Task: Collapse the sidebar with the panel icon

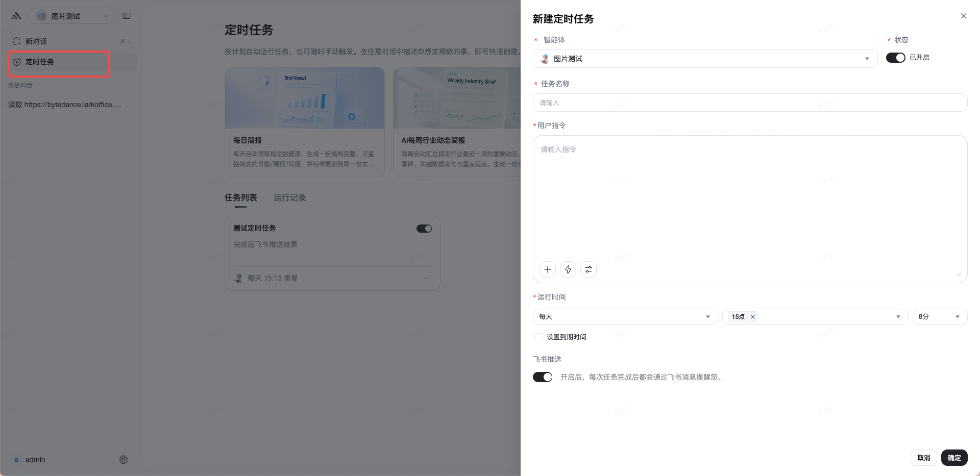Action: coord(127,16)
